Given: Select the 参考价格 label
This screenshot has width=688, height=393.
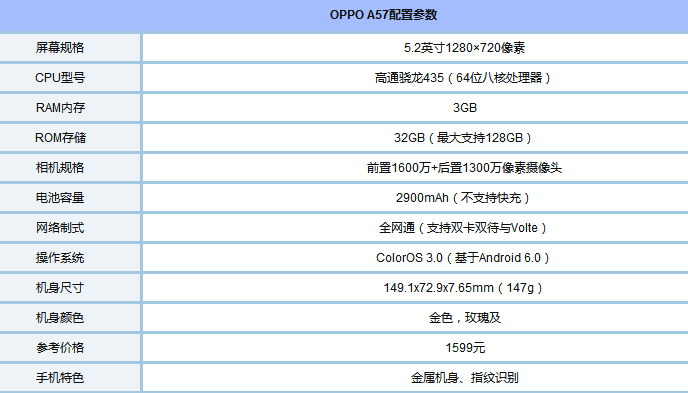Looking at the screenshot, I should click(x=60, y=348).
